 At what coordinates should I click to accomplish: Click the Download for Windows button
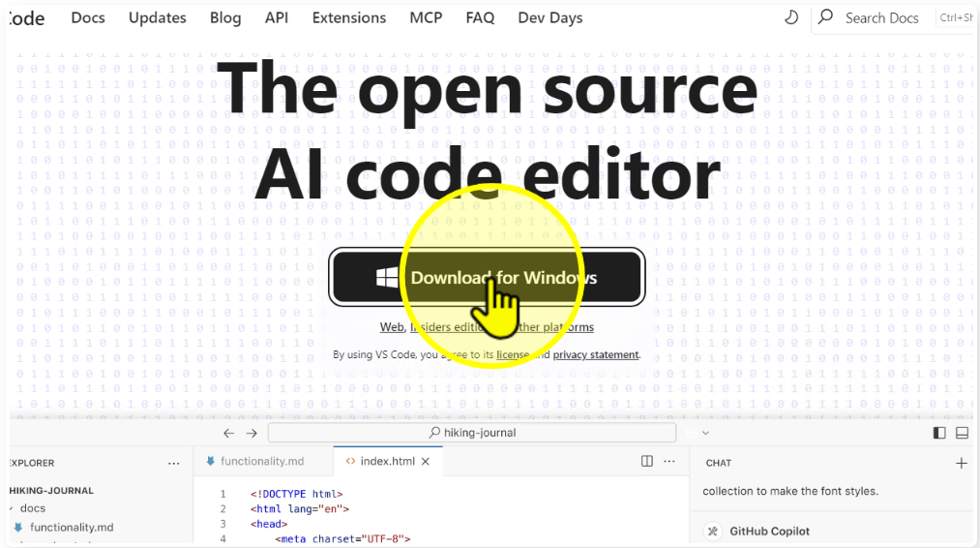487,278
